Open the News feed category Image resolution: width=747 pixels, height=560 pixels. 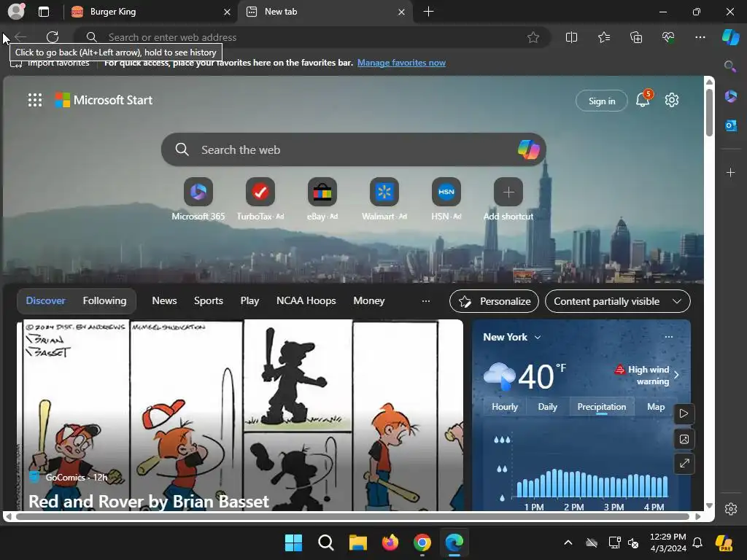164,301
